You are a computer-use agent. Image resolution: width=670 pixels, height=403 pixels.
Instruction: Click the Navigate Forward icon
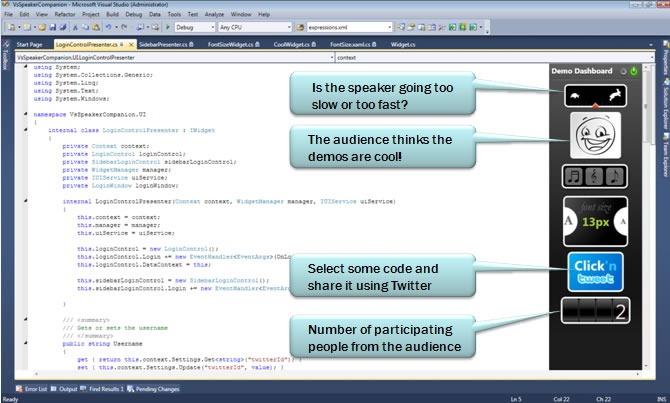pos(155,27)
